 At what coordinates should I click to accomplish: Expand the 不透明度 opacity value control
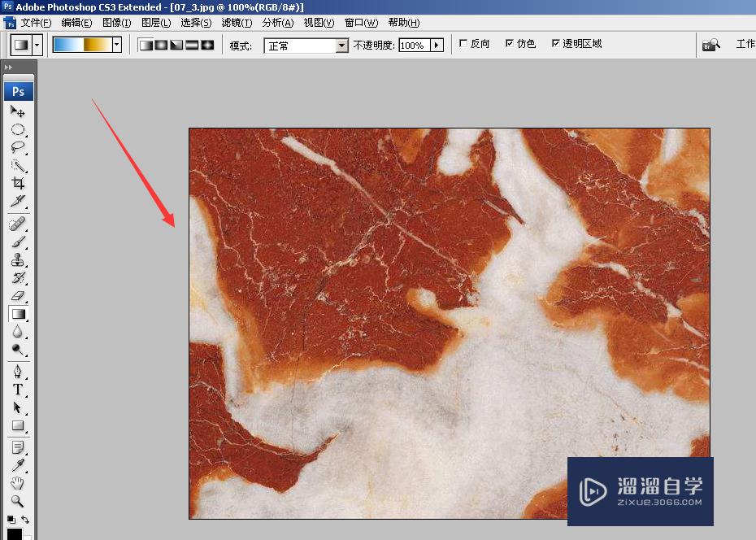coord(437,45)
